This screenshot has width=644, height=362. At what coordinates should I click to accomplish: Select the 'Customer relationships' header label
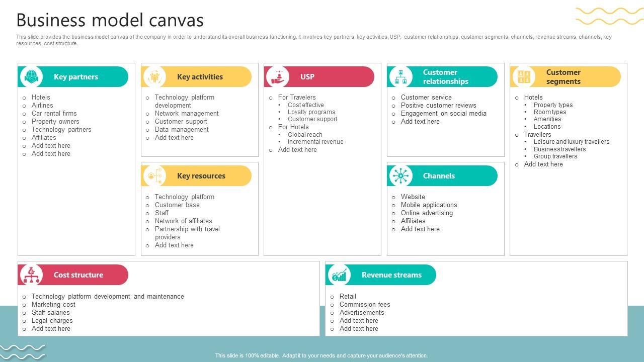[446, 77]
